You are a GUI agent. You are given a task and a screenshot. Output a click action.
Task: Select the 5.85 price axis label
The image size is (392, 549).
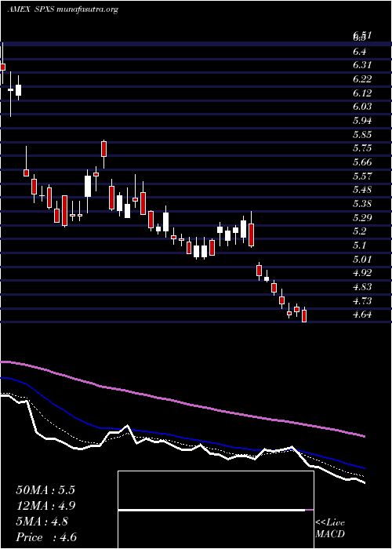click(362, 135)
